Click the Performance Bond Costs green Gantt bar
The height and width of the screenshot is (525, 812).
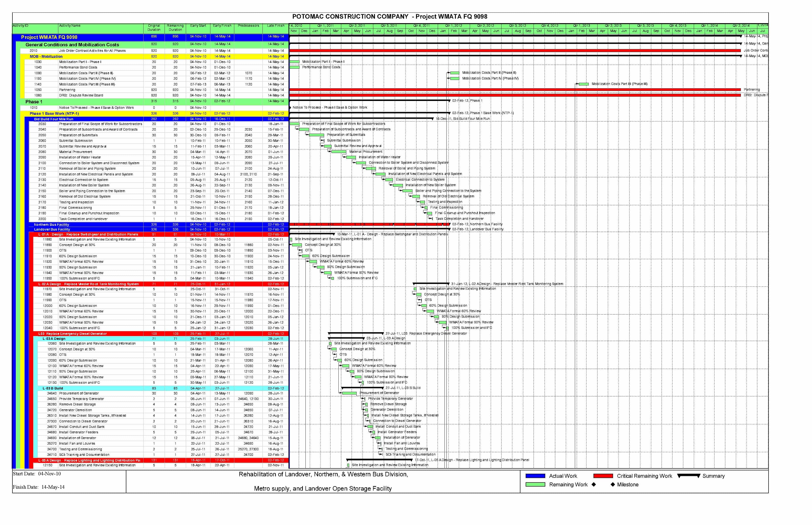[x=294, y=67]
